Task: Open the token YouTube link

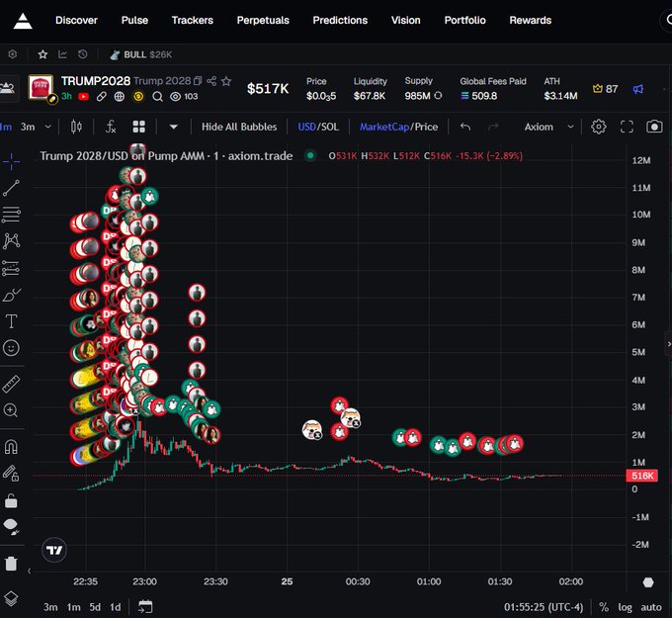Action: click(x=84, y=97)
